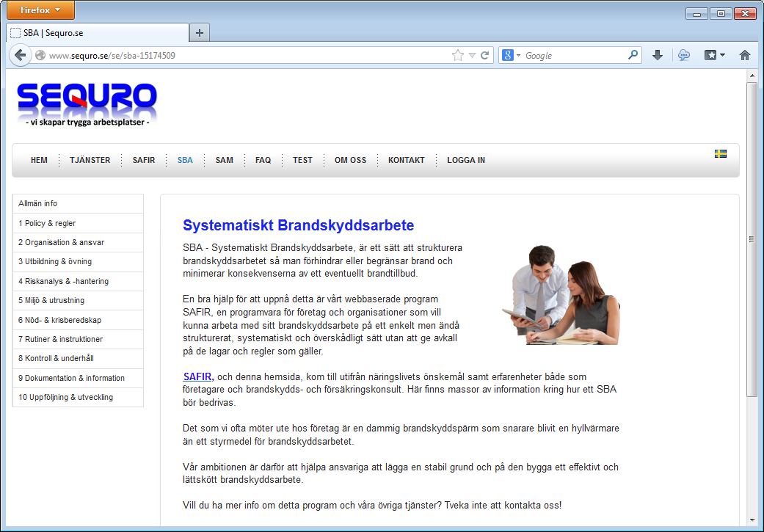This screenshot has height=532, width=764.
Task: Open 8 Kontroll & underhåll
Action: point(78,358)
